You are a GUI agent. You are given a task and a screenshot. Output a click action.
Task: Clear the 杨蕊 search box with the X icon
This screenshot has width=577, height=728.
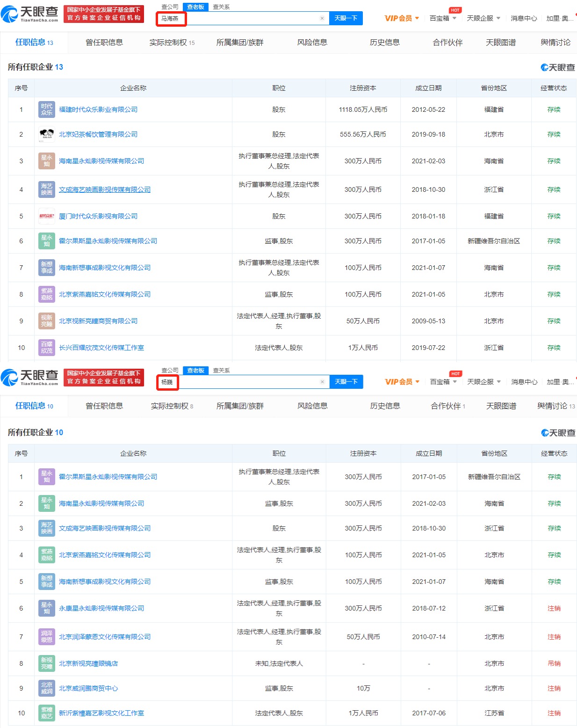pyautogui.click(x=322, y=382)
